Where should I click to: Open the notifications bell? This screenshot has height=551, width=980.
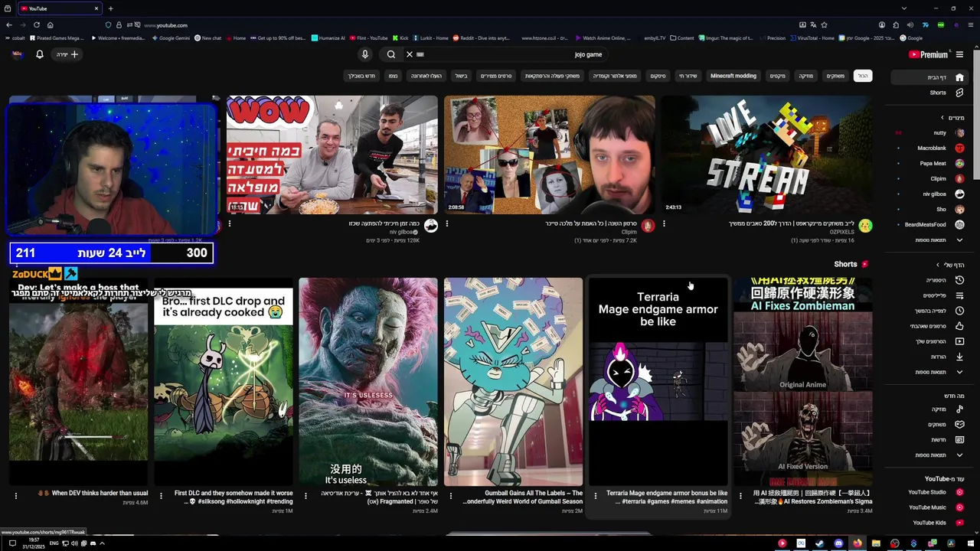point(40,54)
